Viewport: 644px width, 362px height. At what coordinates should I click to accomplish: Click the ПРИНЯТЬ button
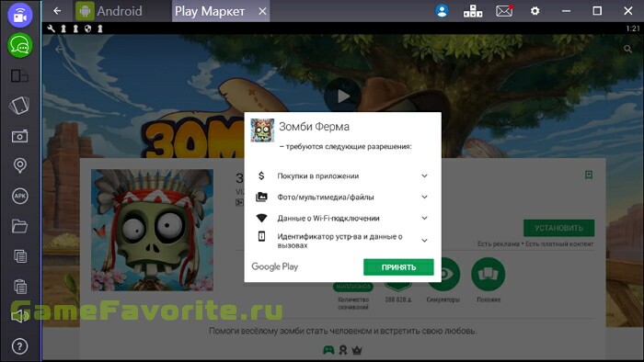click(x=398, y=266)
